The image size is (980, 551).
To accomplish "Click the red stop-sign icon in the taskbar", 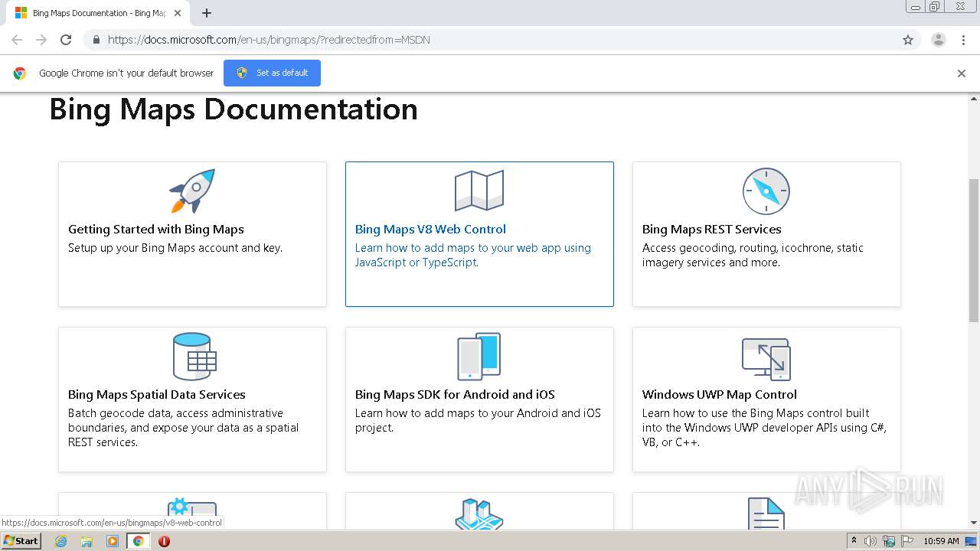I will tap(164, 541).
